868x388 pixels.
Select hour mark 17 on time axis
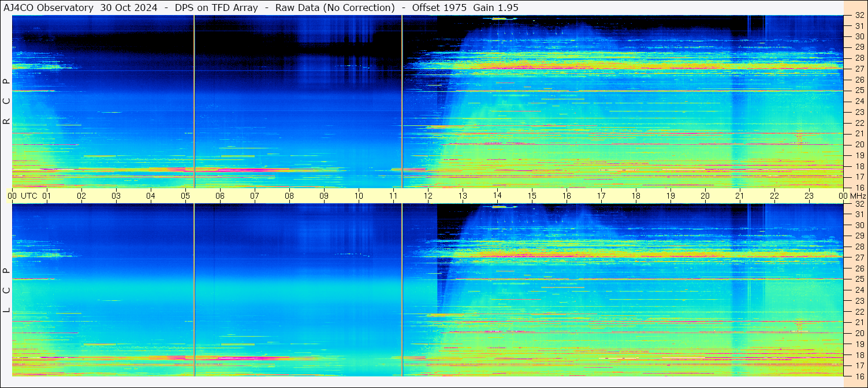click(x=601, y=196)
